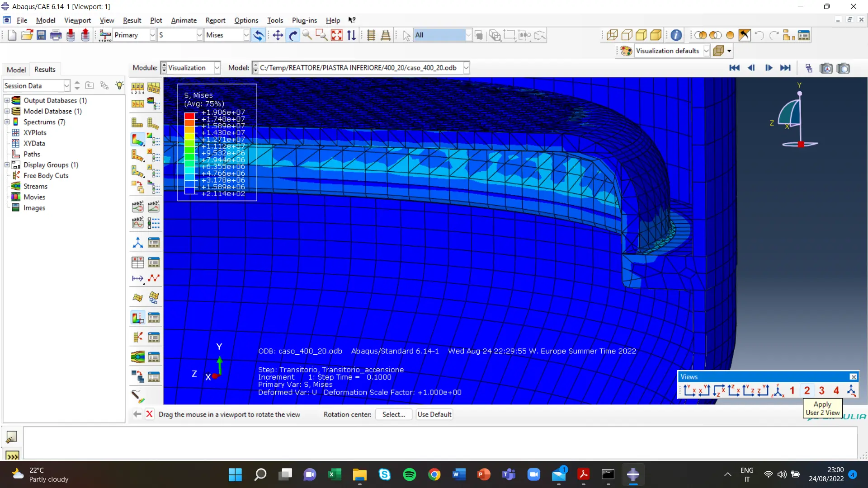Click Plot Contours on Deformed Shape
868x488 pixels.
coord(137,140)
